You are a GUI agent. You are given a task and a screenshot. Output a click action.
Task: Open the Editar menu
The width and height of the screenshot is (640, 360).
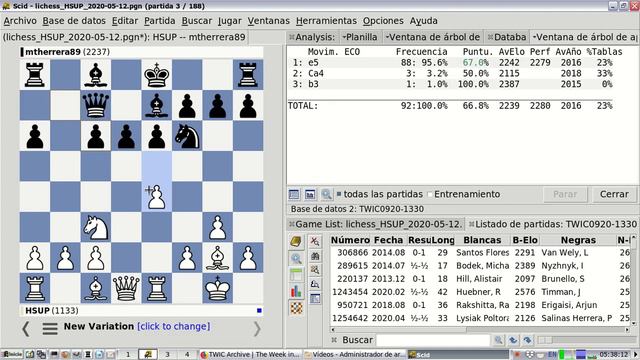click(x=124, y=20)
